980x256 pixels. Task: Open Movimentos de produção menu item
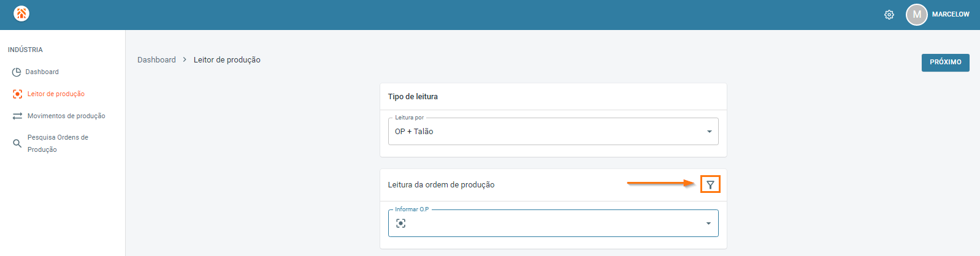click(x=66, y=116)
